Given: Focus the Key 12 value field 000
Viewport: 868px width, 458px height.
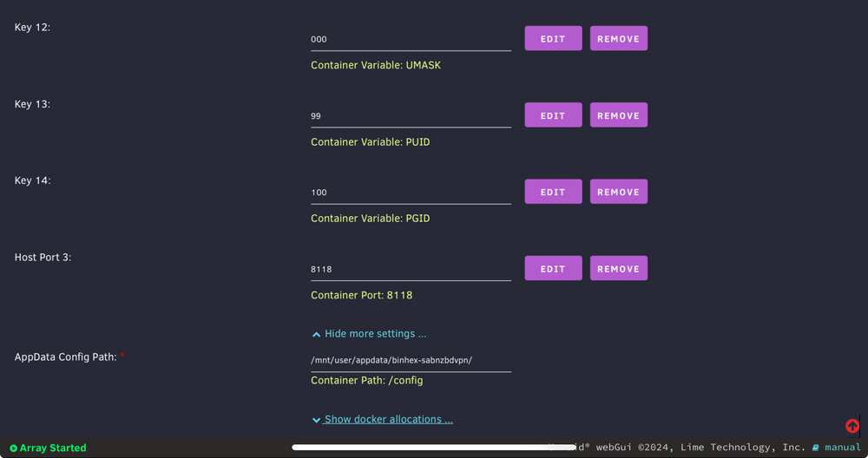Looking at the screenshot, I should click(411, 39).
